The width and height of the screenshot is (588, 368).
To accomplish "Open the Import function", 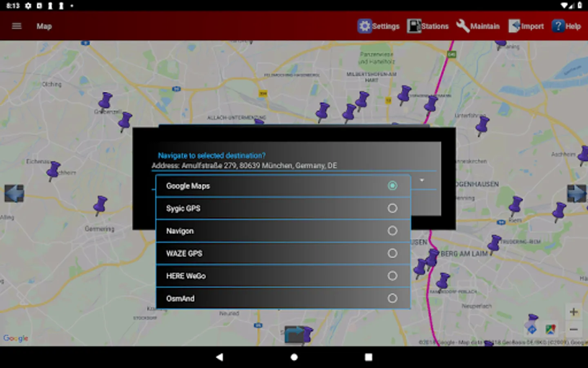I will [526, 26].
